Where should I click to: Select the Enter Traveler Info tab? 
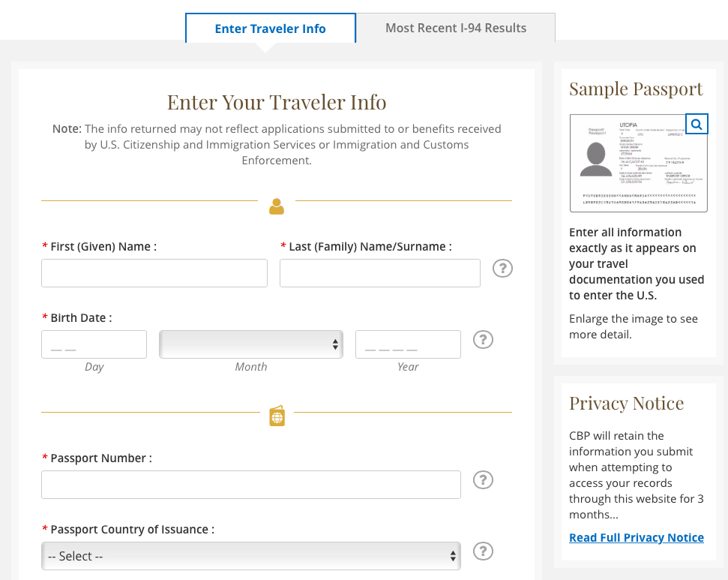pos(270,29)
